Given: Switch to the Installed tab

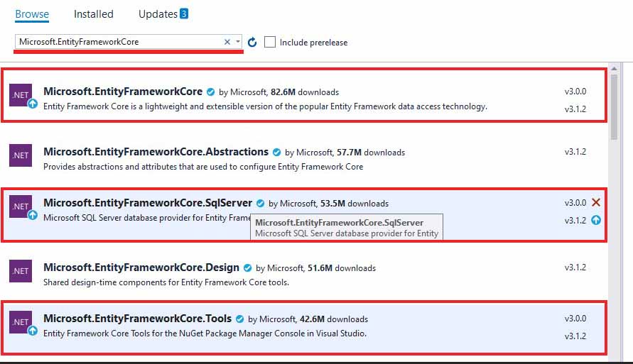Looking at the screenshot, I should [93, 14].
